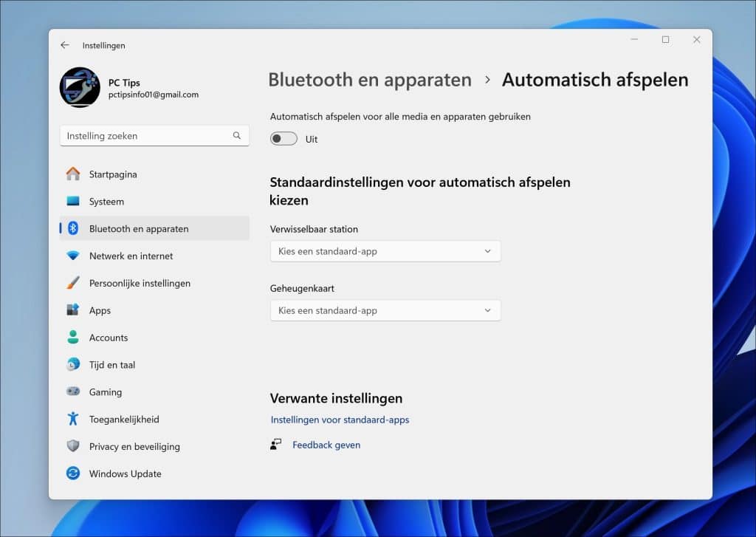Click the Uit toggle label
Viewport: 756px width, 537px height.
[312, 139]
